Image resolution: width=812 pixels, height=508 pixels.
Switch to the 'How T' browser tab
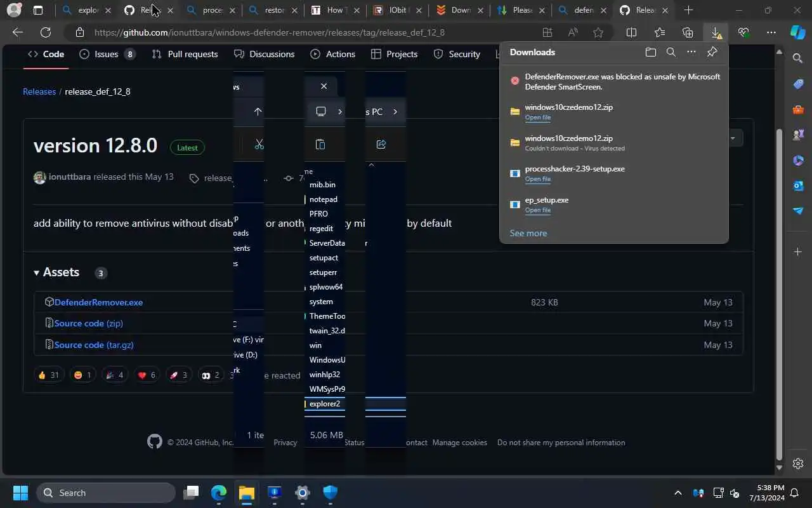[335, 10]
